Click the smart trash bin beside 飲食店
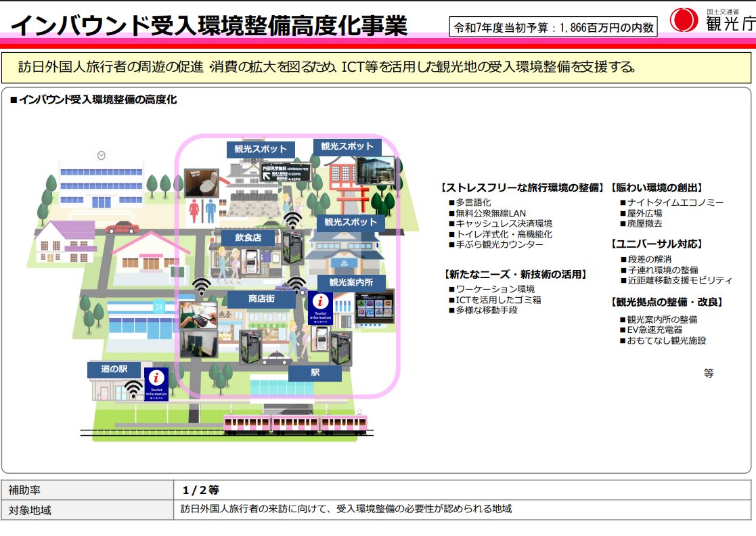Viewport: 756px width, 536px height. 292,247
